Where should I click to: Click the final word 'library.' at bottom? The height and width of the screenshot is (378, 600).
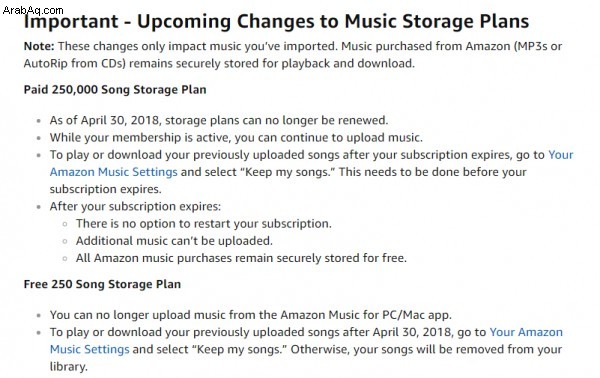coord(69,367)
